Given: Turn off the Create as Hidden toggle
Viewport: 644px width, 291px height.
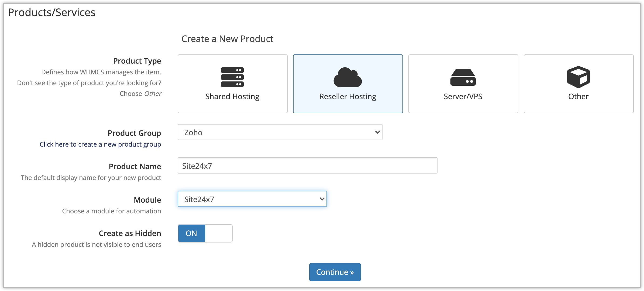Looking at the screenshot, I should tap(205, 233).
